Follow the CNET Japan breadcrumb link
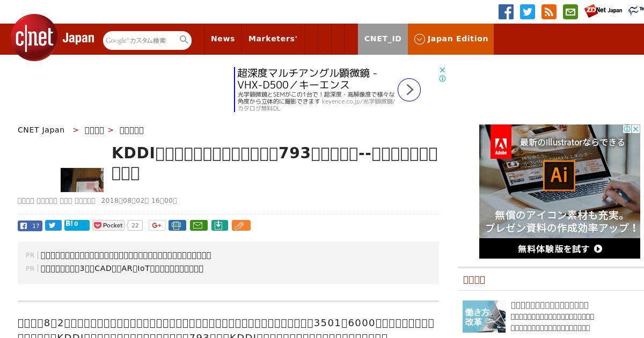 pyautogui.click(x=41, y=130)
